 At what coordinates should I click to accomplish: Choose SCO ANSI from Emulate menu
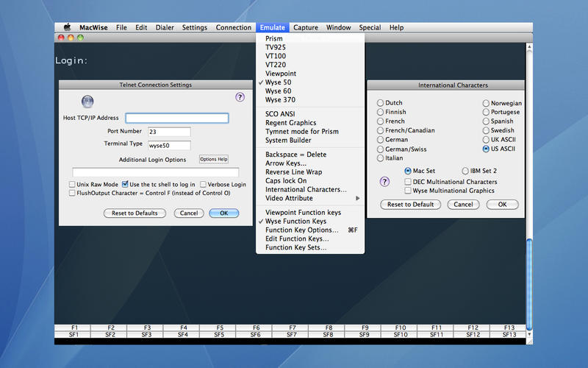310,114
